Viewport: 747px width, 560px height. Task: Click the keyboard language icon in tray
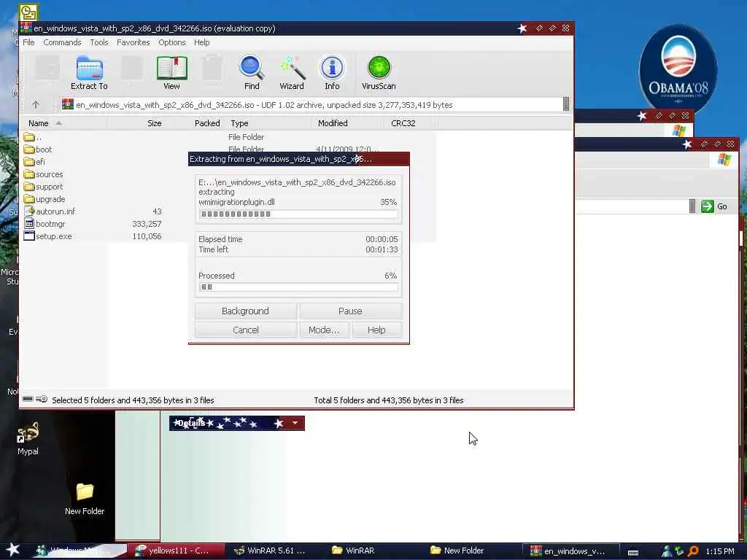pyautogui.click(x=633, y=553)
